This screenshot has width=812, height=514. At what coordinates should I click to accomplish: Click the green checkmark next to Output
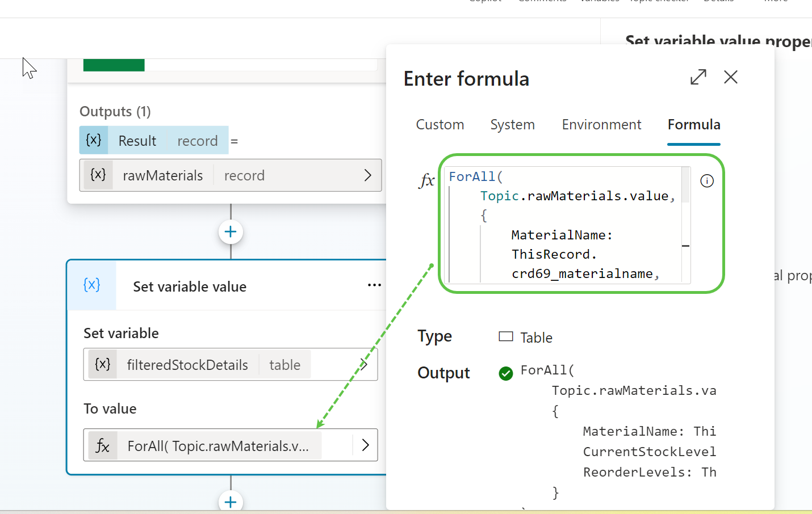point(505,373)
